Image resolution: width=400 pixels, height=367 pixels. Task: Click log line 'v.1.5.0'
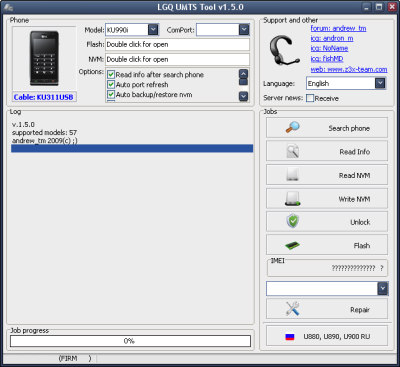point(23,124)
